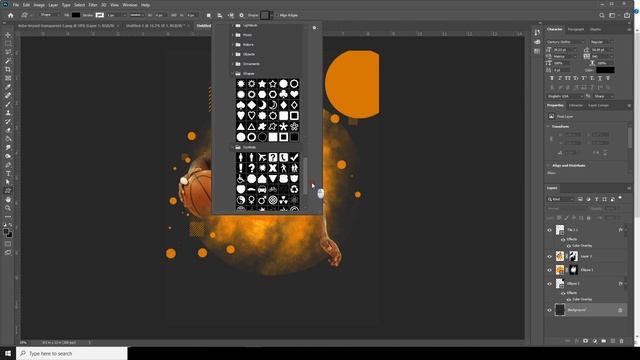
Task: Hide the Background layer
Action: coord(549,310)
